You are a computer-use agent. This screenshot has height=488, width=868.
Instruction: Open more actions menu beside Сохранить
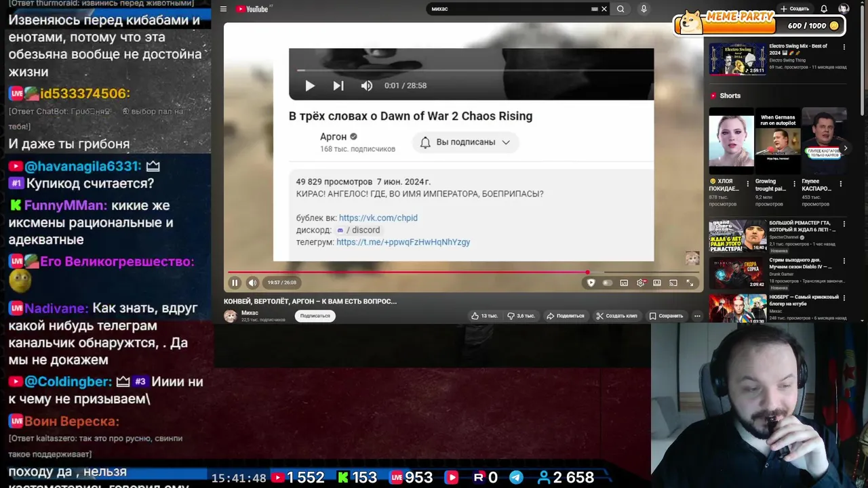(697, 316)
